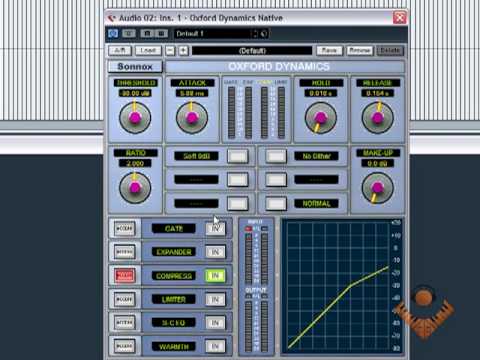
Task: Click the Access button for LIMITER
Action: (125, 299)
